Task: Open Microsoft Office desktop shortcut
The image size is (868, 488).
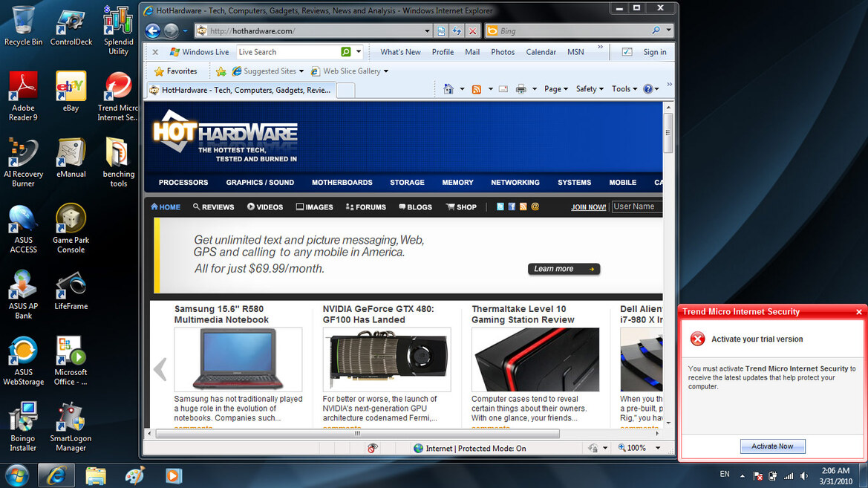Action: tap(71, 360)
